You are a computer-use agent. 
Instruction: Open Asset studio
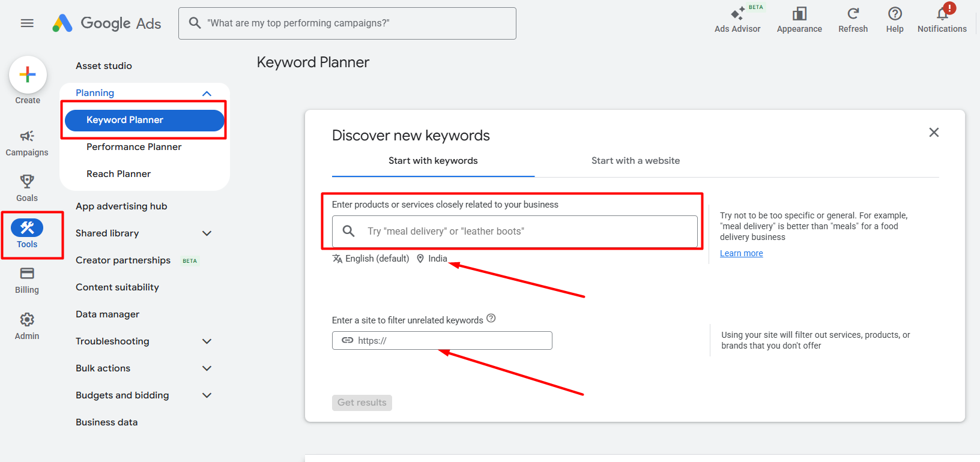click(104, 66)
